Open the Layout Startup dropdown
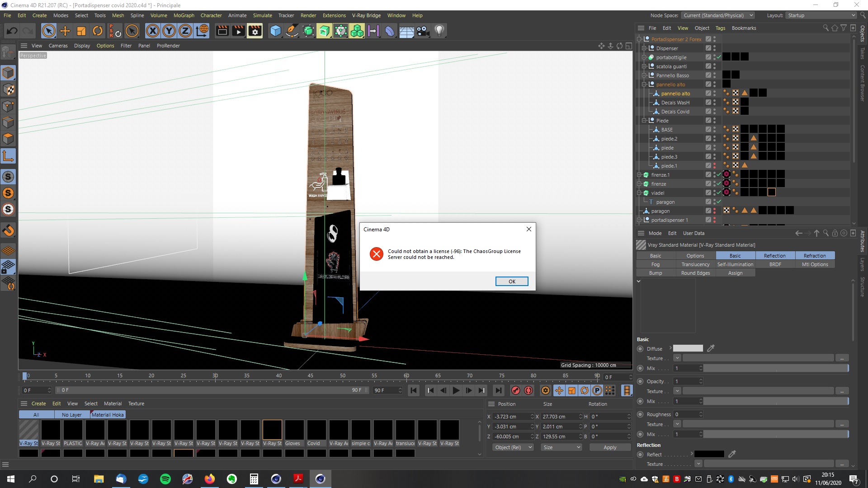 point(821,15)
